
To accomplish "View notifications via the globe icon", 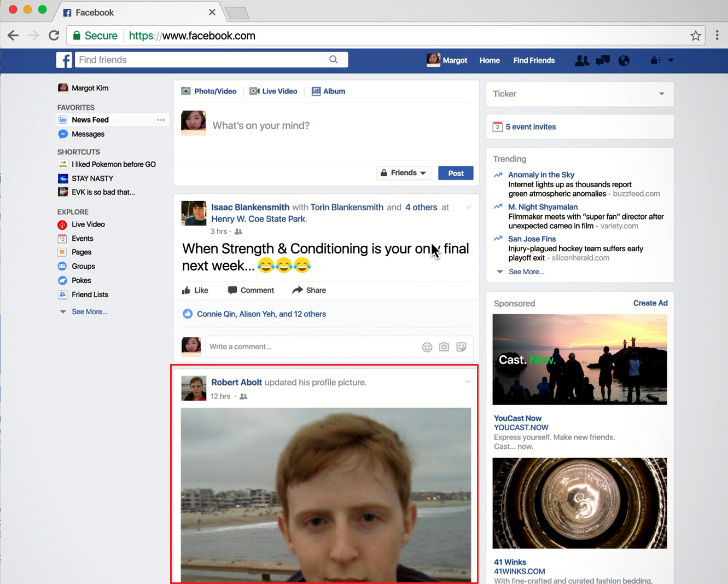I will (x=624, y=60).
